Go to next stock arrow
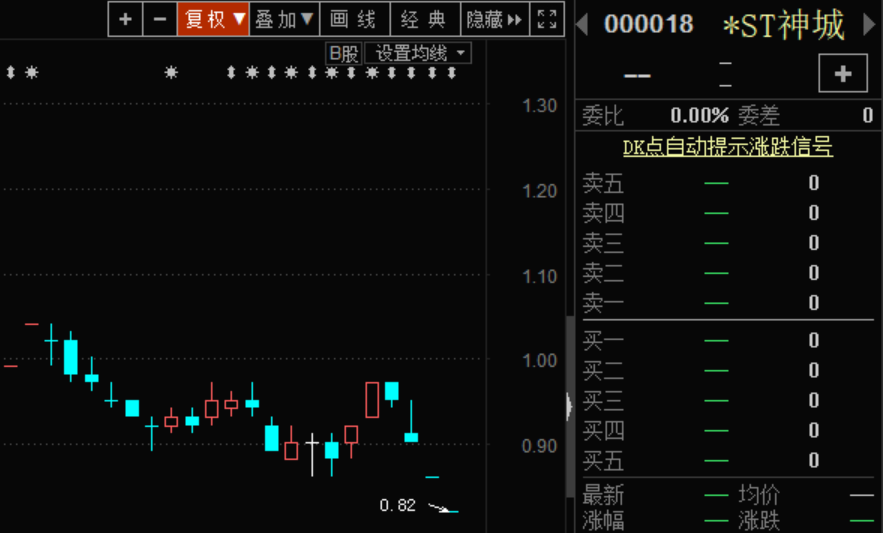883x533 pixels. pos(869,24)
